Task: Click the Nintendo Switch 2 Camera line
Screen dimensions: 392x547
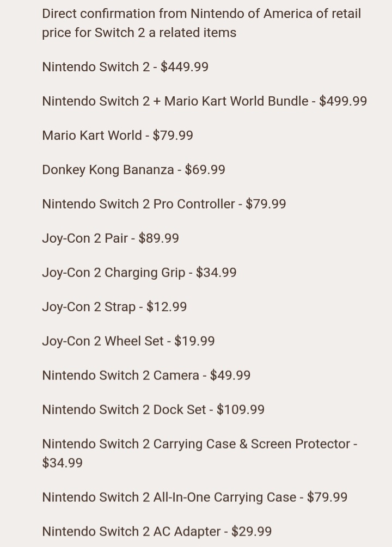Action: 146,375
